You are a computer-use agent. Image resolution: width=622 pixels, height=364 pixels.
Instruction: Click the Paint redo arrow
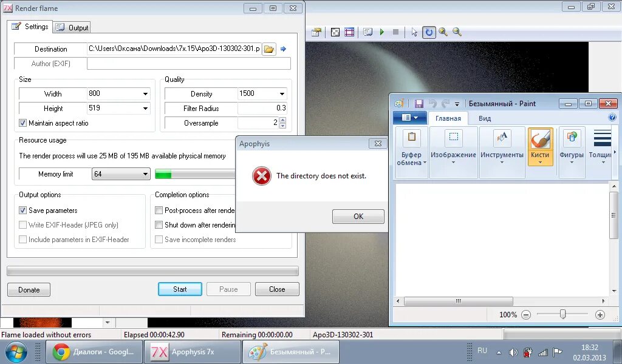445,104
